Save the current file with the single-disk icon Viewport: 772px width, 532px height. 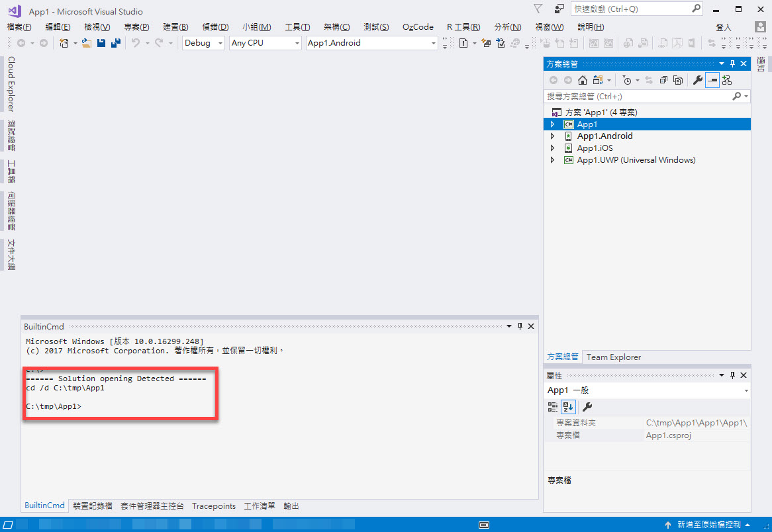(101, 43)
